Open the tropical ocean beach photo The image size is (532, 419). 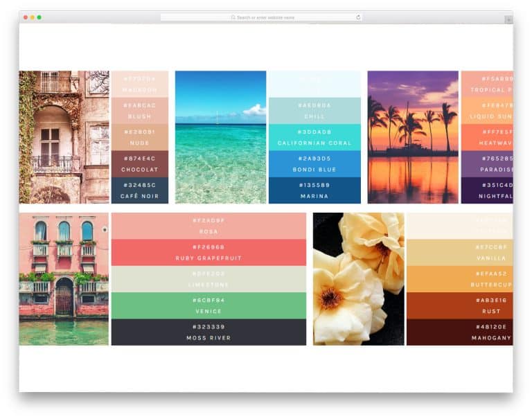coord(220,137)
